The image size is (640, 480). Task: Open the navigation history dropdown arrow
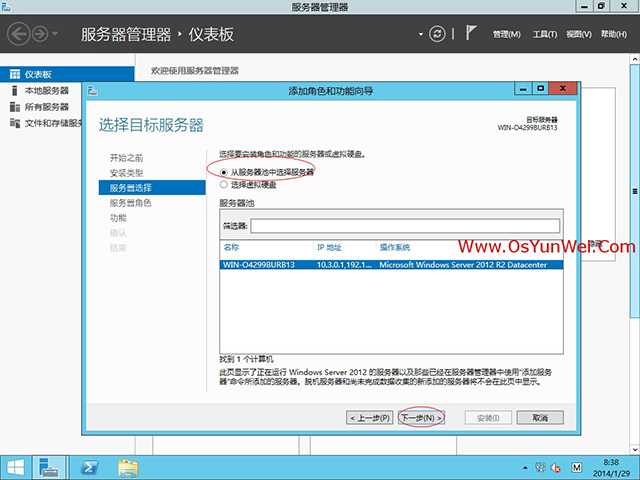pyautogui.click(x=55, y=34)
